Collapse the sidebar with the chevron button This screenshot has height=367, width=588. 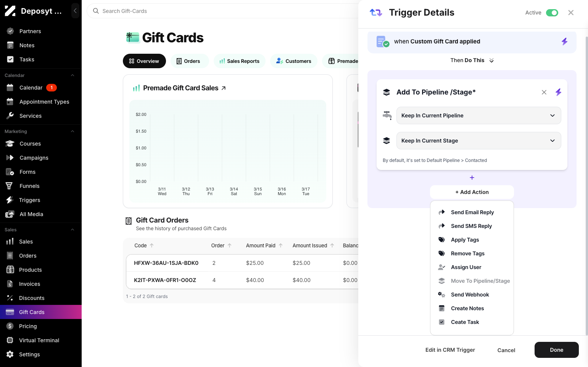click(75, 11)
